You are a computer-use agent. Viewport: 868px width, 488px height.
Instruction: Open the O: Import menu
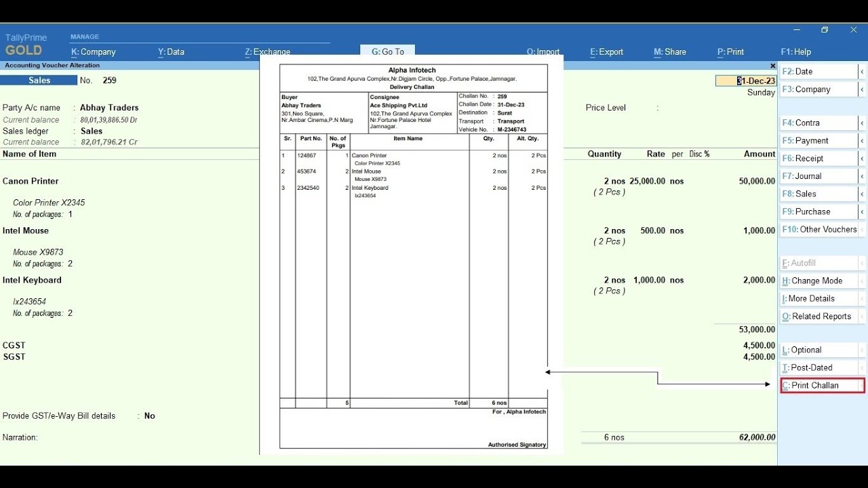click(x=543, y=52)
